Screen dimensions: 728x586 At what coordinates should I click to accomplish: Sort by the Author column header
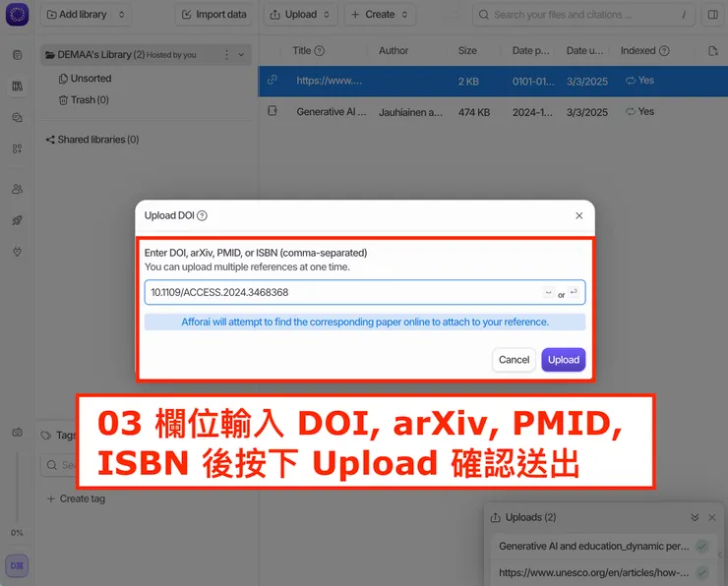(x=394, y=51)
